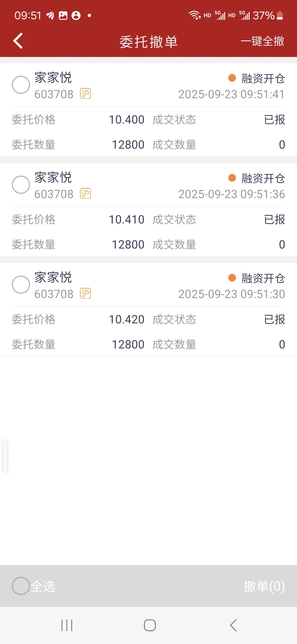297x644 pixels.
Task: Select the order priced 10.420
Action: click(x=21, y=285)
